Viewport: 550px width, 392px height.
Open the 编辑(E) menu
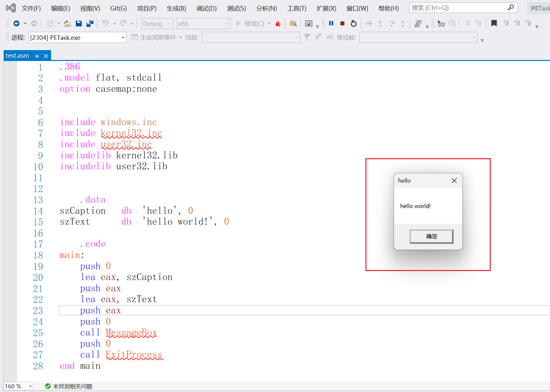[x=61, y=8]
